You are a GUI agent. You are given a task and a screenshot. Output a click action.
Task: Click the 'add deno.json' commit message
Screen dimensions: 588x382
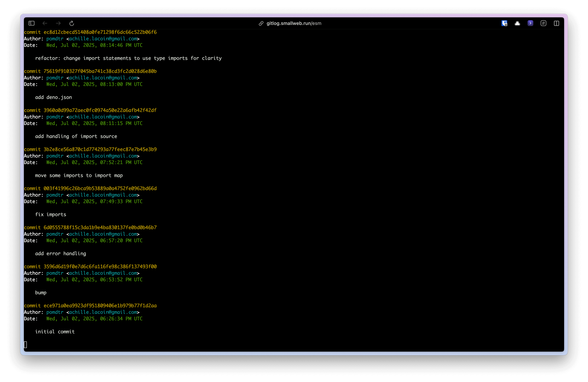coord(53,97)
